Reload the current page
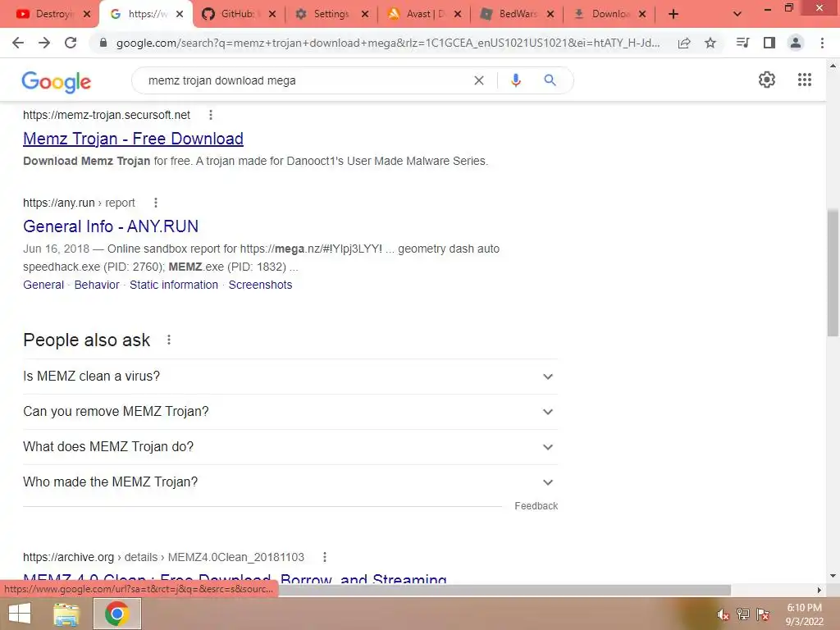Viewport: 840px width, 630px height. (x=71, y=43)
